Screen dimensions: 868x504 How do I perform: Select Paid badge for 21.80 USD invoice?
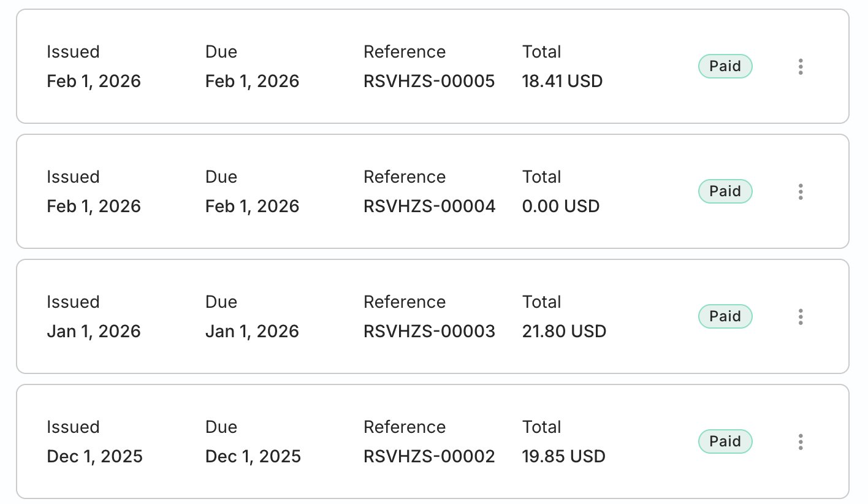725,316
